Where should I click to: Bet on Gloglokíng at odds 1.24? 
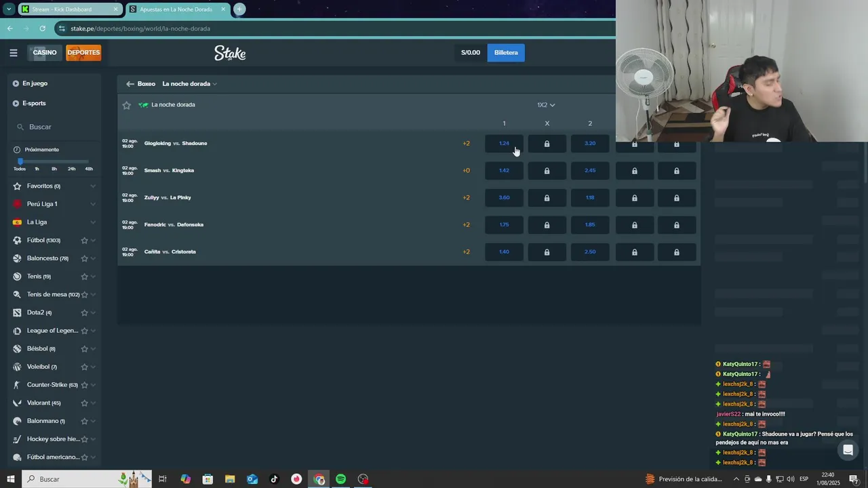504,144
